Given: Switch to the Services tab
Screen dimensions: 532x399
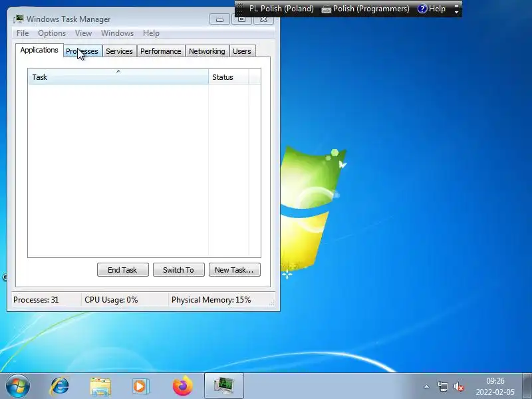Looking at the screenshot, I should [x=120, y=51].
